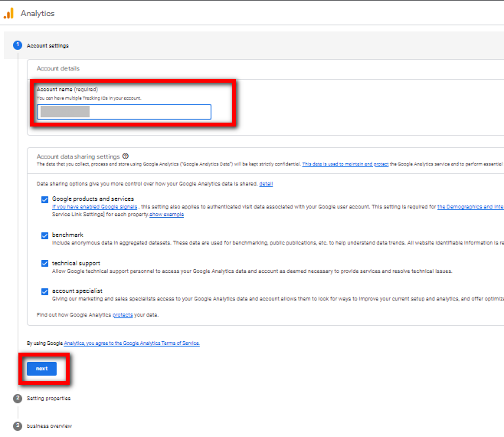
Task: Toggle the benchmark checkbox
Action: 44,235
